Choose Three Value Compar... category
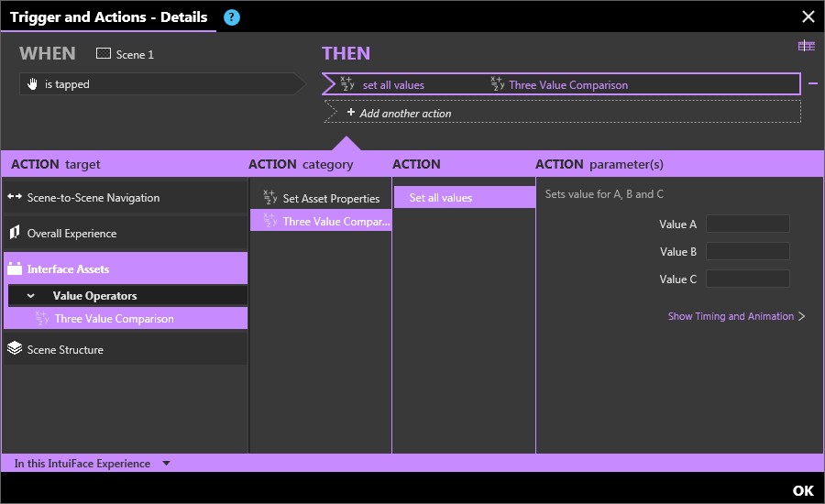 click(321, 221)
